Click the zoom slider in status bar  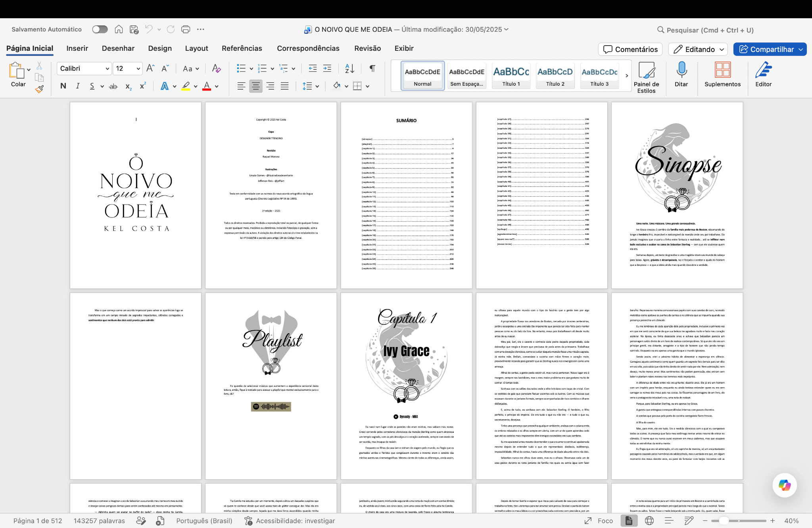pyautogui.click(x=739, y=521)
